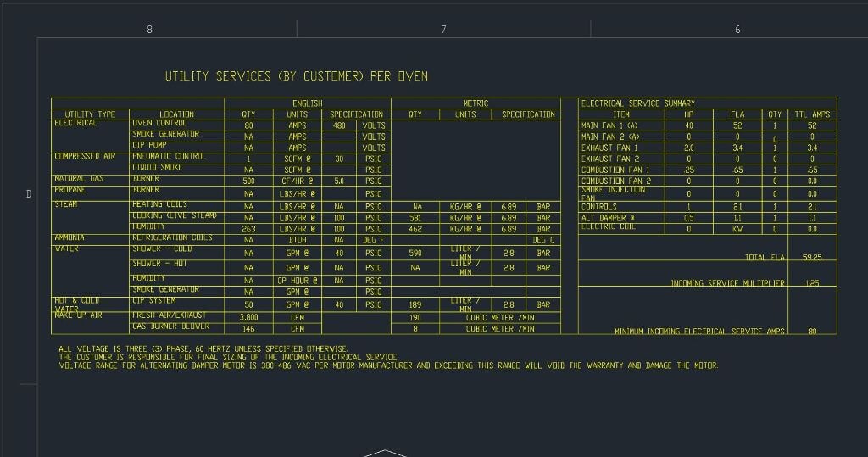Screen dimensions: 868x457
Task: Select the 'LOCATION' column header
Action: point(176,114)
